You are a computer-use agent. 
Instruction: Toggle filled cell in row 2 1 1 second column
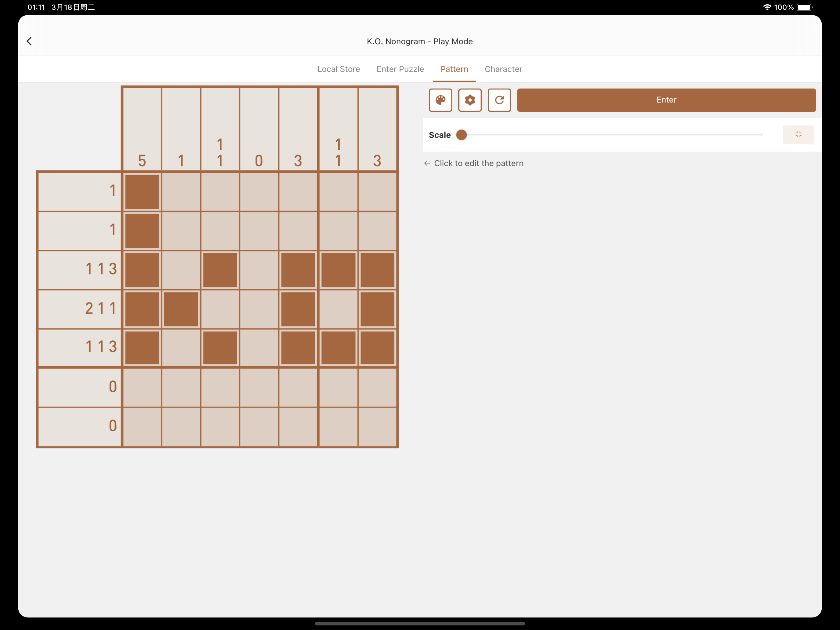coord(181,309)
